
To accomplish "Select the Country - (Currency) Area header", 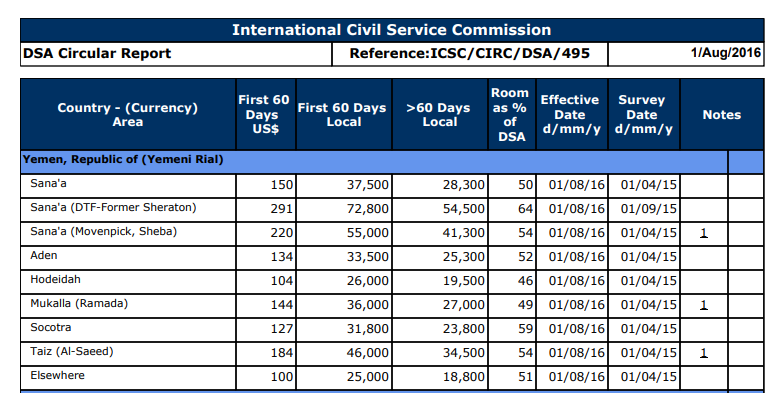I will [128, 114].
